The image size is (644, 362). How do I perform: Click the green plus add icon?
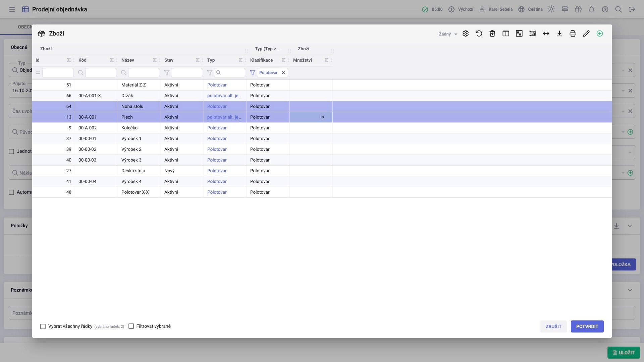(600, 34)
